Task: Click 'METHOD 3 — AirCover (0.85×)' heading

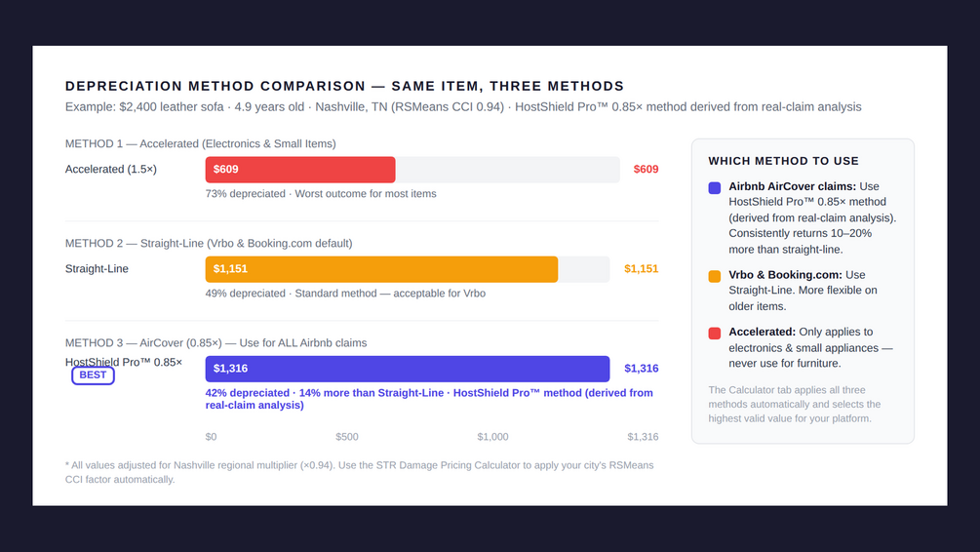Action: (x=216, y=342)
